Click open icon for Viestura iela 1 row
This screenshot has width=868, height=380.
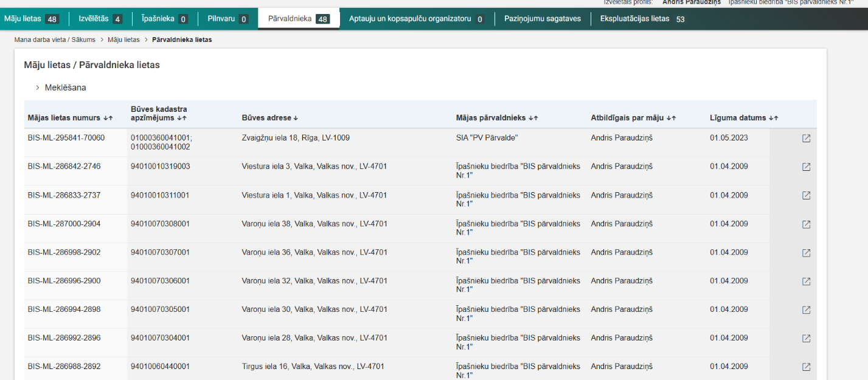coord(806,196)
